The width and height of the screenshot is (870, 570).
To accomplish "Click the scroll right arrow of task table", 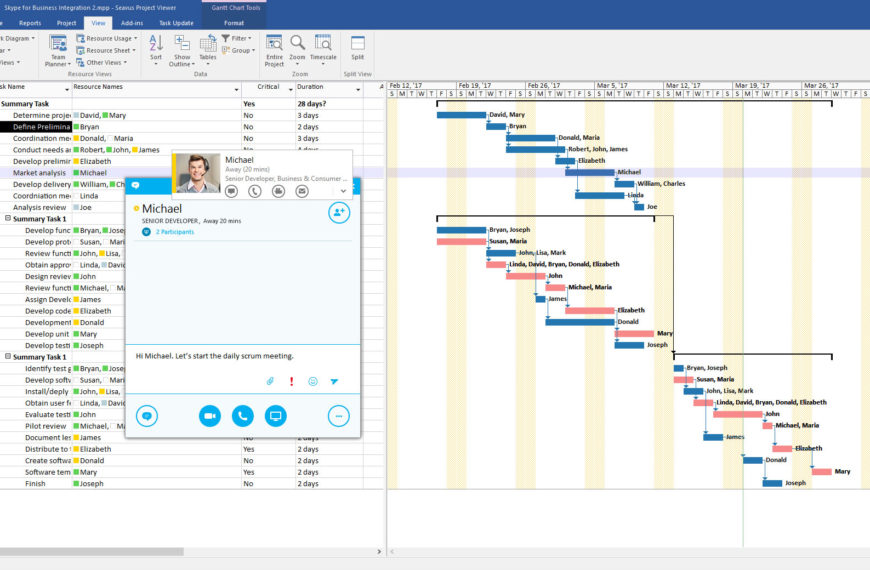I will pos(379,552).
